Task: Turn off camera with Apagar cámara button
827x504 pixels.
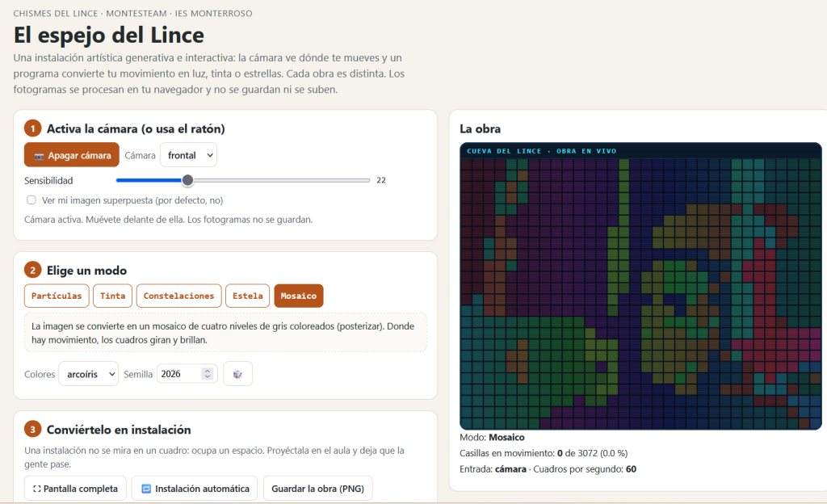Action: (72, 155)
